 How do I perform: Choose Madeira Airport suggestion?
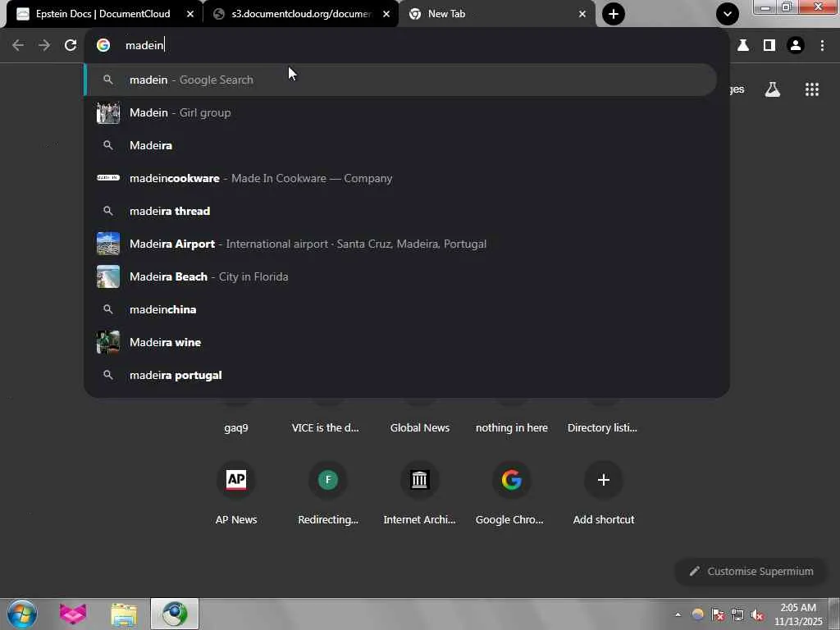pos(400,244)
